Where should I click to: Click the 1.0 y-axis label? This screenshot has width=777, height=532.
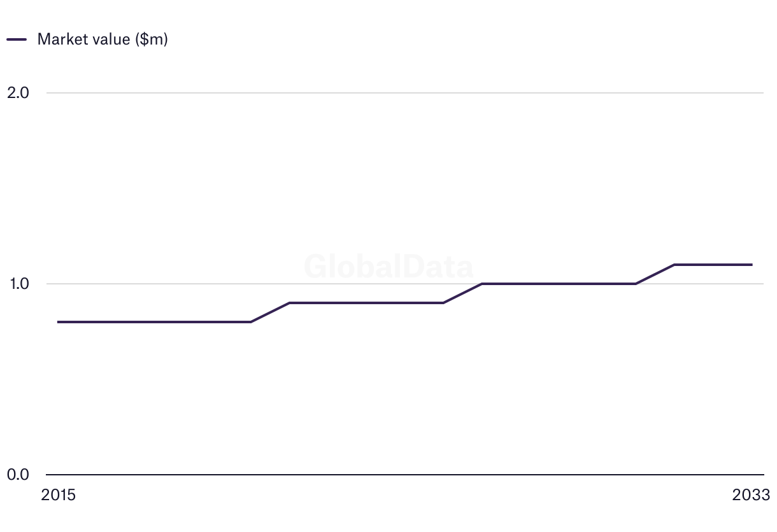click(18, 284)
